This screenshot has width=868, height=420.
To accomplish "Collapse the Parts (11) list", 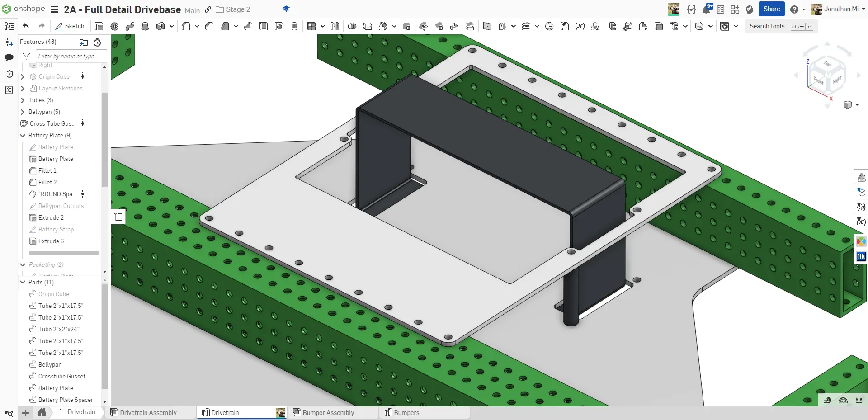I will coord(23,282).
